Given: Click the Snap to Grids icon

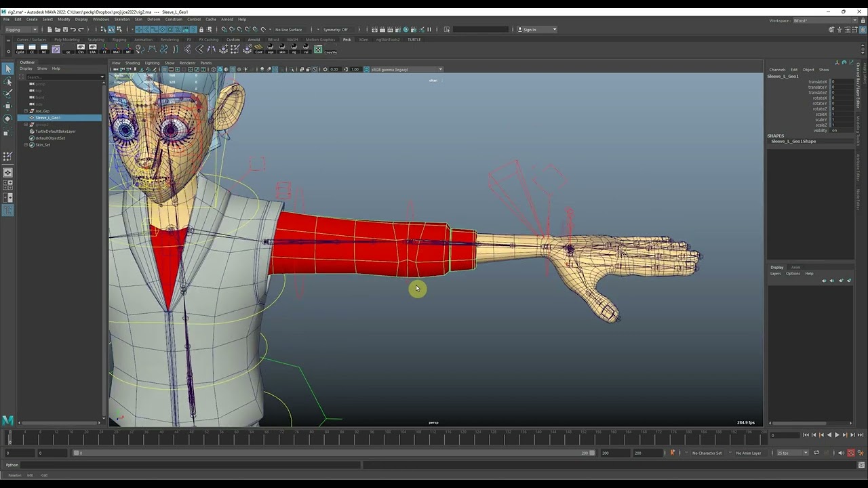Looking at the screenshot, I should [x=224, y=29].
